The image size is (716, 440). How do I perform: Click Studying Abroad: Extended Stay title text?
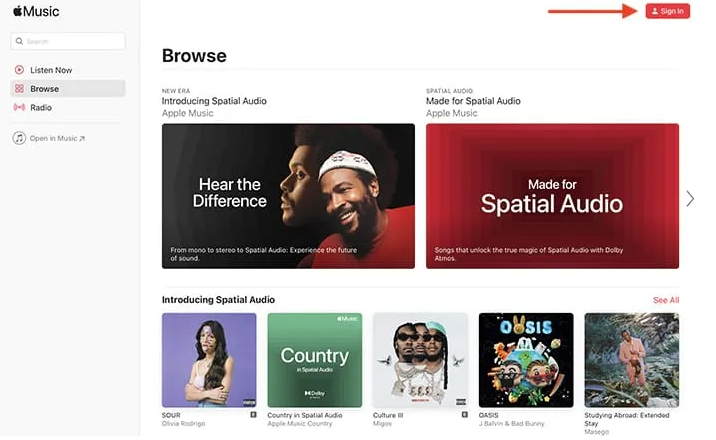point(626,419)
